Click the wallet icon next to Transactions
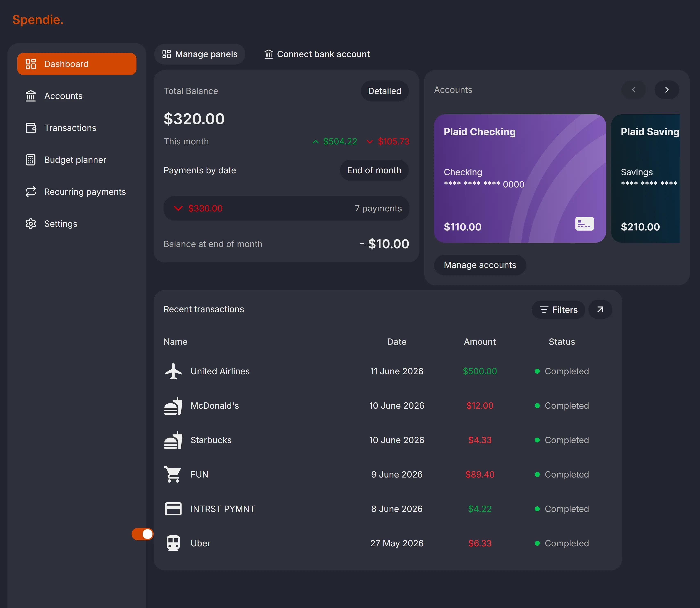This screenshot has height=608, width=700. point(31,128)
